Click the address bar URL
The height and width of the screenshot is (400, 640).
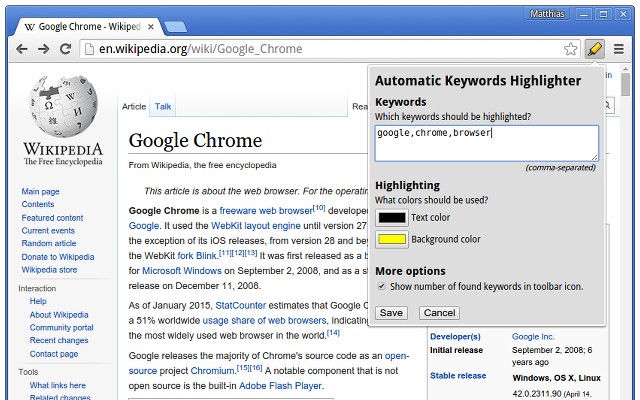coord(200,49)
